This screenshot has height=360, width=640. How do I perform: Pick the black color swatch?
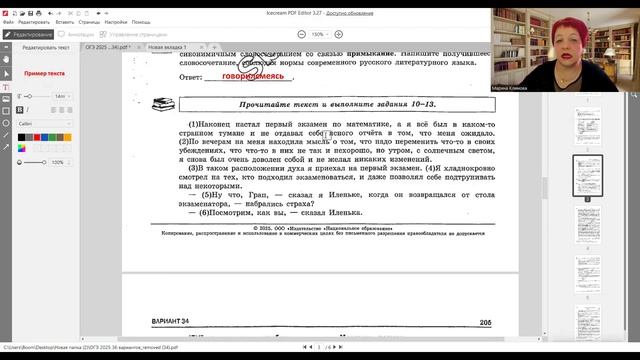click(21, 138)
